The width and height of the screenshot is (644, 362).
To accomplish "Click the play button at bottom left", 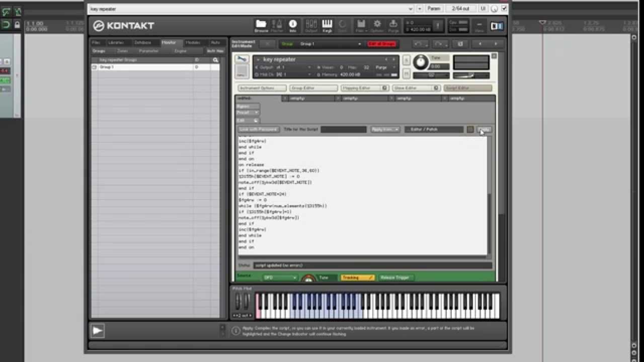I will tap(98, 330).
